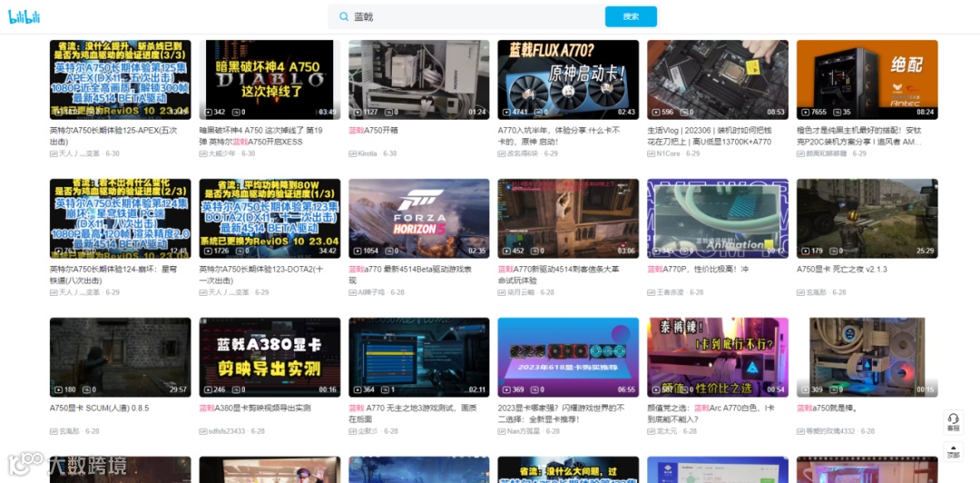The width and height of the screenshot is (980, 483).
Task: Click the UP badge beside Kirotia
Action: (352, 153)
